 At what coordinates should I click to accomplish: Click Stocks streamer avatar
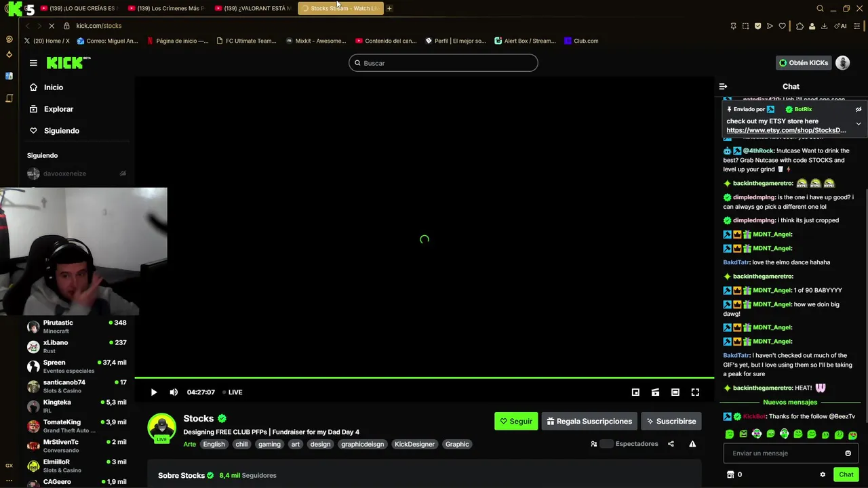(162, 427)
